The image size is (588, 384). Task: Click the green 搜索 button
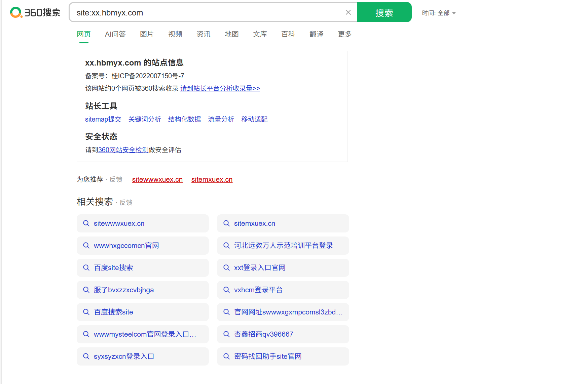tap(384, 12)
